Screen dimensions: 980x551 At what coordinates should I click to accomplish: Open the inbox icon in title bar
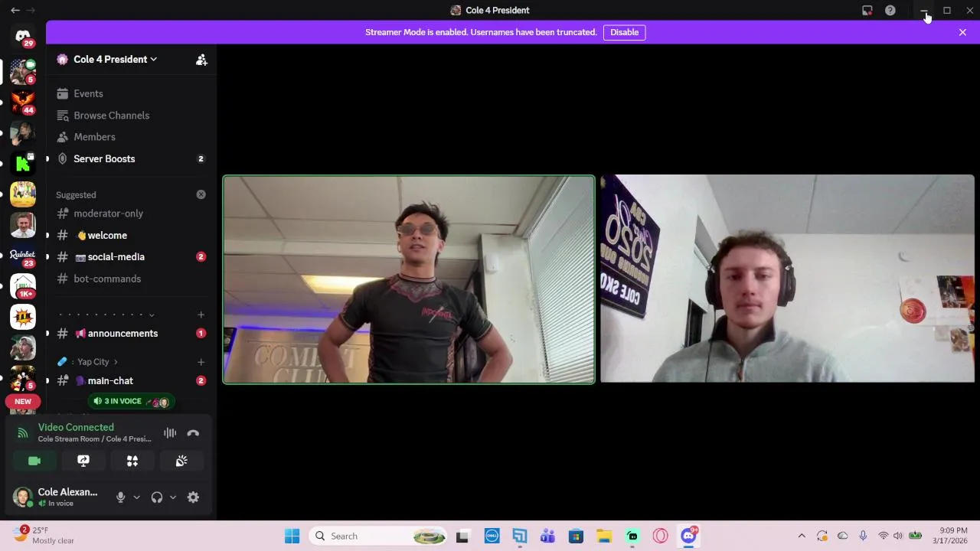867,10
